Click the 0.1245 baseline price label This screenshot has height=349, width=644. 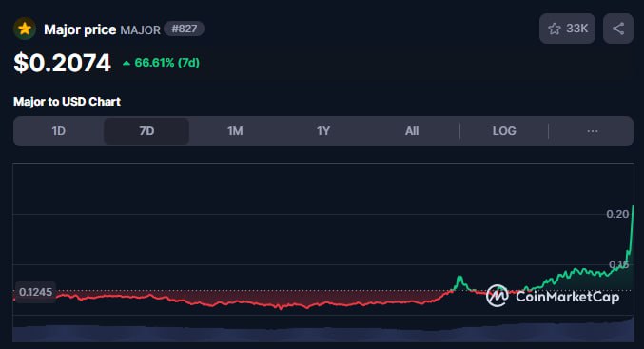pos(36,292)
